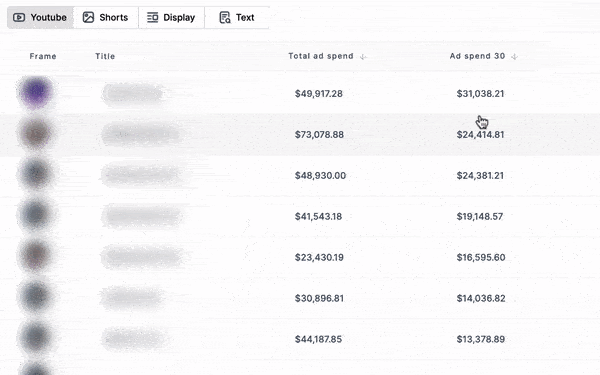Click the Youtube play icon
This screenshot has width=600, height=375.
click(x=19, y=18)
